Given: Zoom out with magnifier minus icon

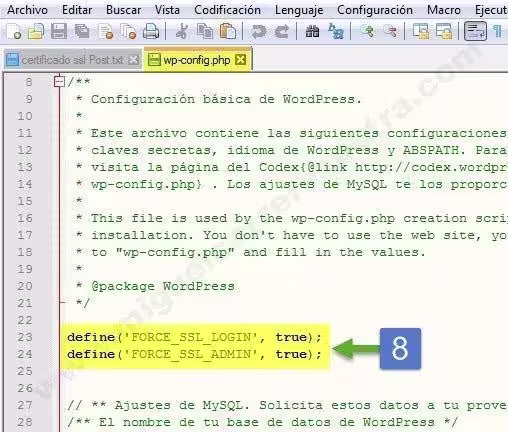Looking at the screenshot, I should click(390, 32).
